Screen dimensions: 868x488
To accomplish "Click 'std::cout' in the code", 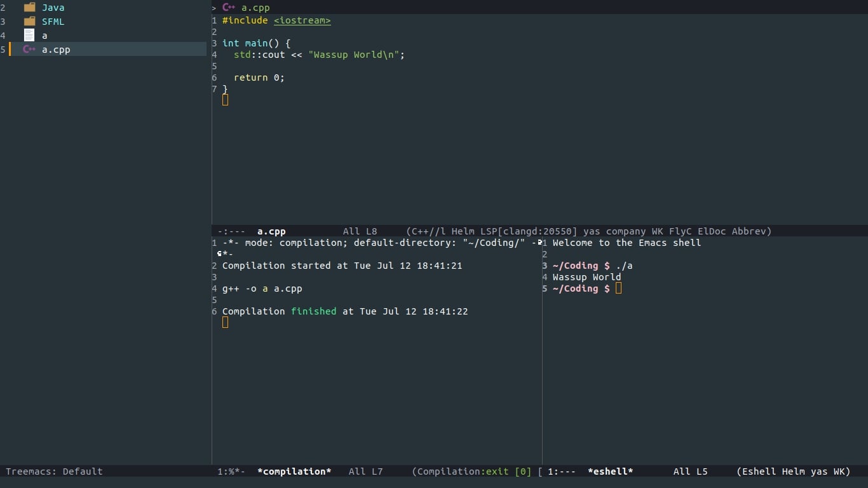I will (x=259, y=55).
